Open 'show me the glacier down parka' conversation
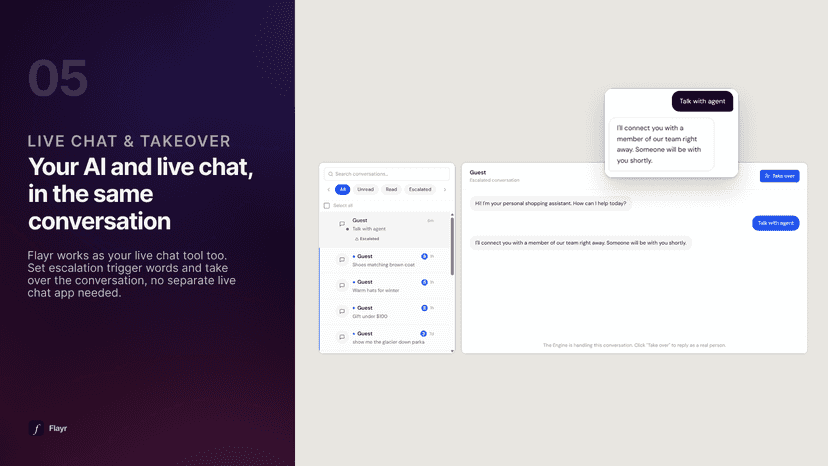The width and height of the screenshot is (828, 466). (x=385, y=338)
